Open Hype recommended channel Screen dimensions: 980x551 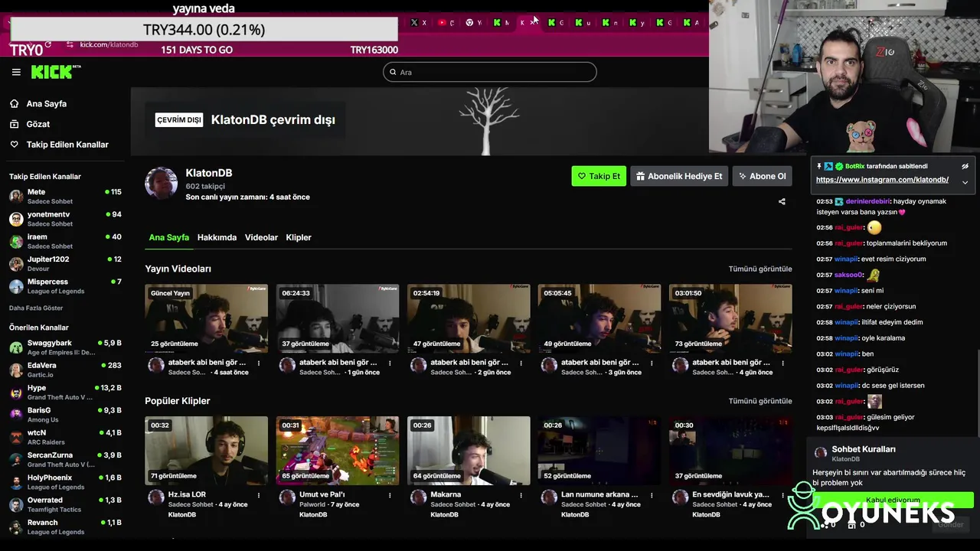click(64, 393)
